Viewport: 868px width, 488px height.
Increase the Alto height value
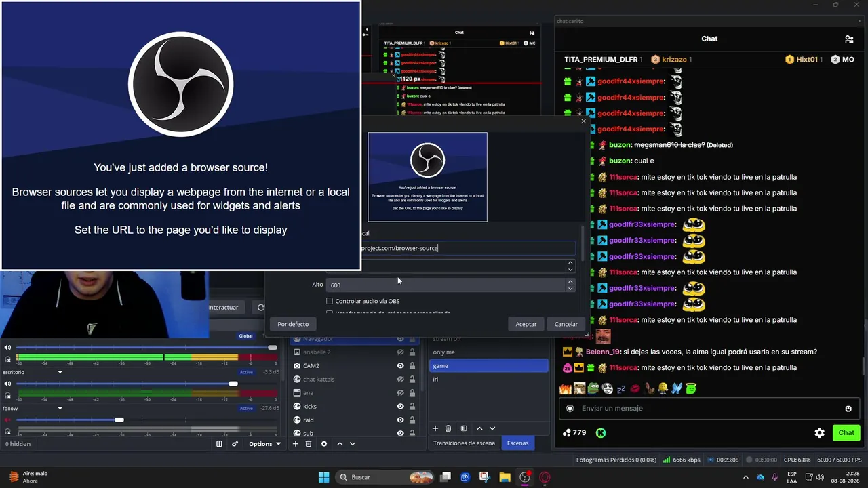coord(570,282)
